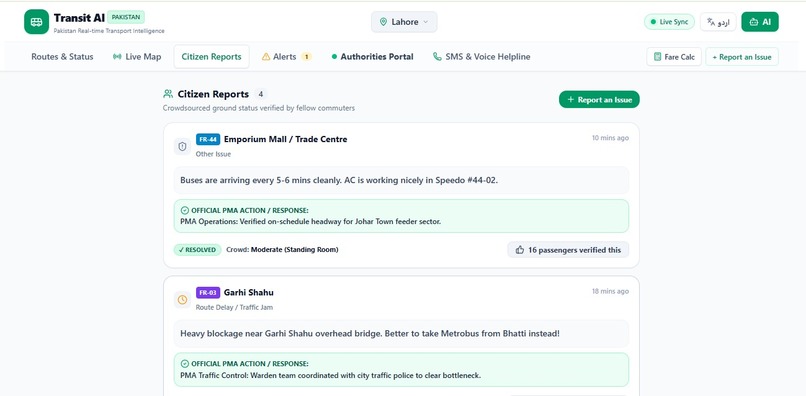Click the robot icon in AI button
The height and width of the screenshot is (396, 806).
point(754,22)
